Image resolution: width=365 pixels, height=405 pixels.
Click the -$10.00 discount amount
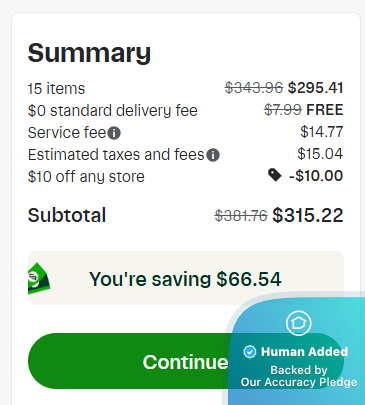pos(316,176)
